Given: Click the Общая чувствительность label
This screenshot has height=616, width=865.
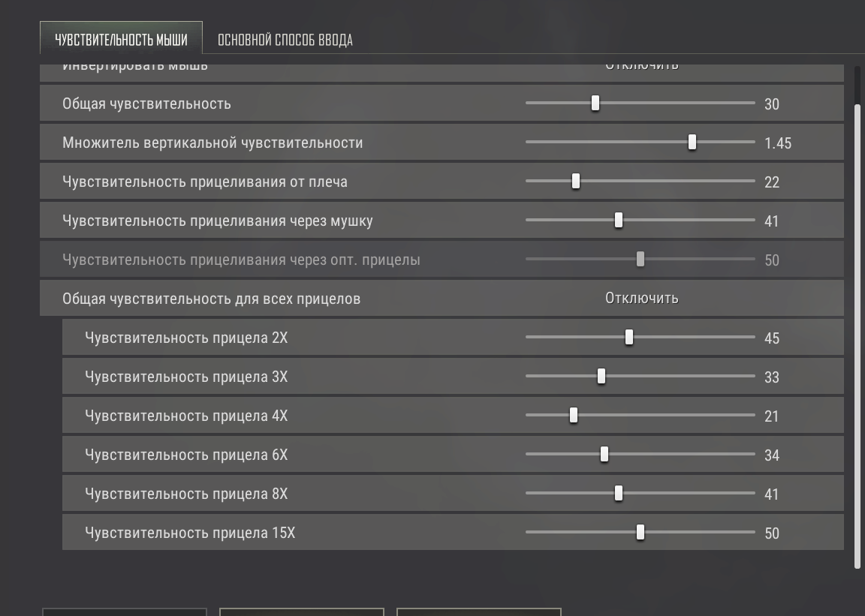Looking at the screenshot, I should [146, 104].
